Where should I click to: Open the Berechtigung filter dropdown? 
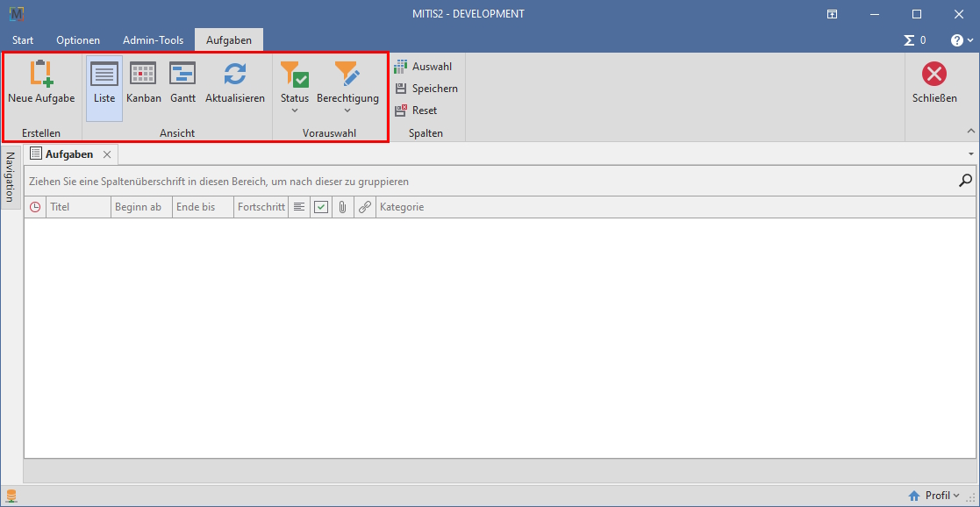click(347, 88)
